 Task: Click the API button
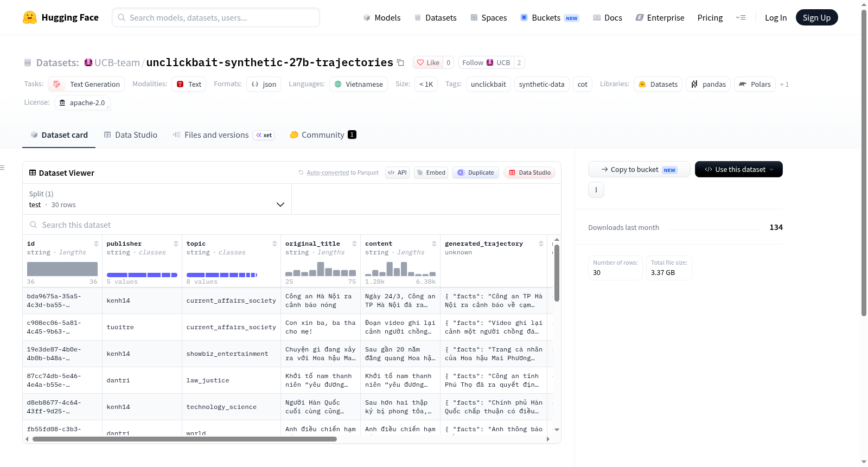tap(397, 172)
